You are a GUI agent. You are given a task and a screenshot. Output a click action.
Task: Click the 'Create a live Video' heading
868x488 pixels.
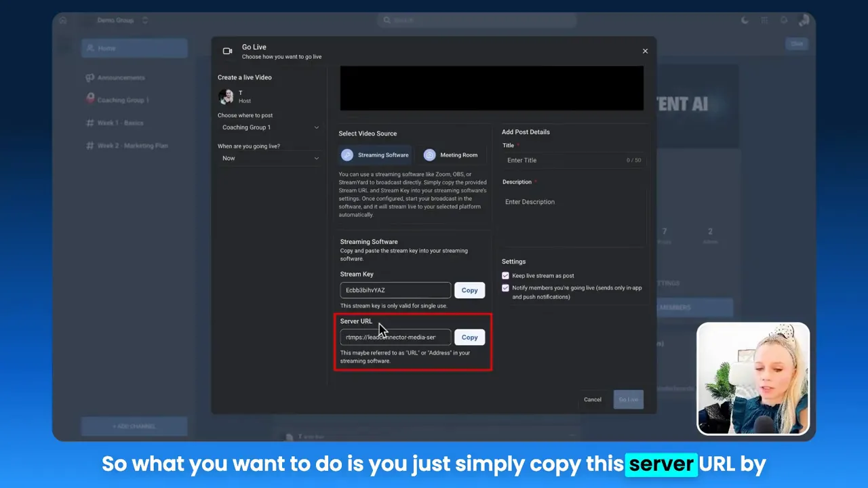(244, 77)
